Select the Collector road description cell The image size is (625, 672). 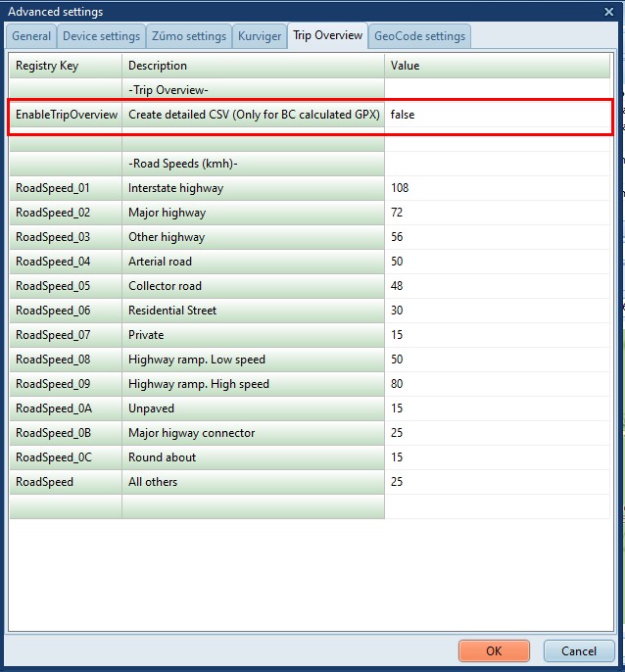253,286
